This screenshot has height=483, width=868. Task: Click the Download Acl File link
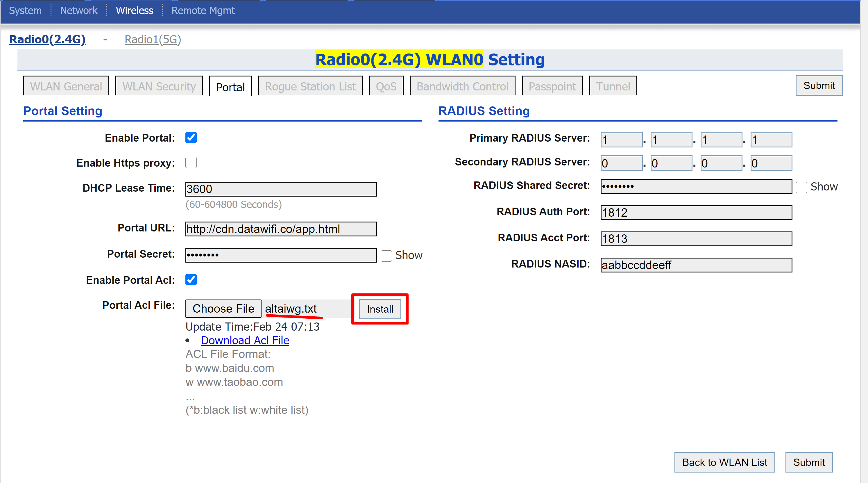(245, 340)
